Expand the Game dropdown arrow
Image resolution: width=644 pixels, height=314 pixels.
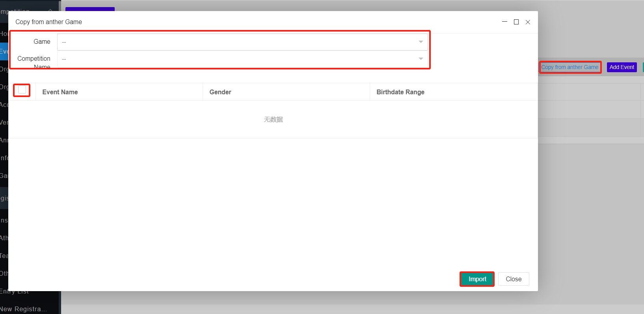(421, 42)
